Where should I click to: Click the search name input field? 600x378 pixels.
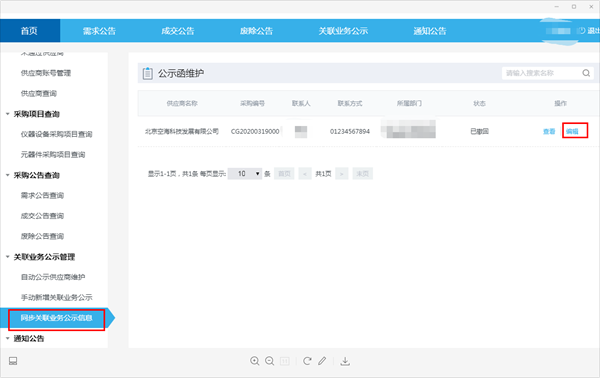coord(541,73)
